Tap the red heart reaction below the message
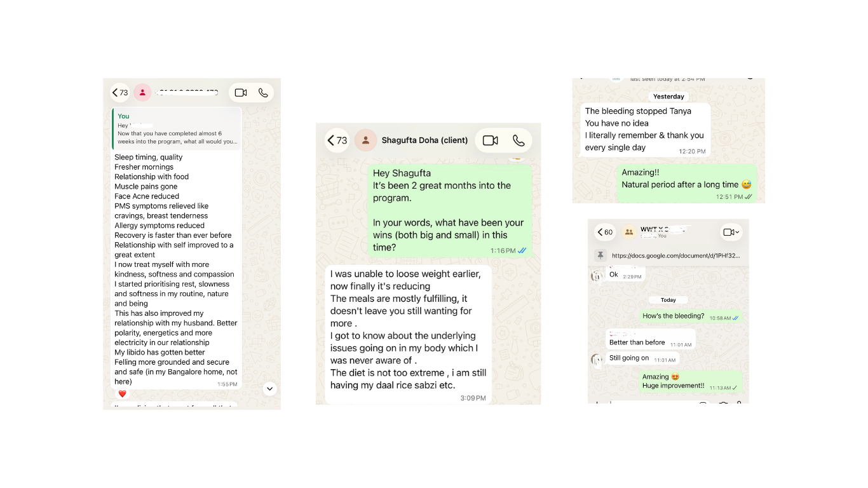The height and width of the screenshot is (488, 868). click(122, 394)
